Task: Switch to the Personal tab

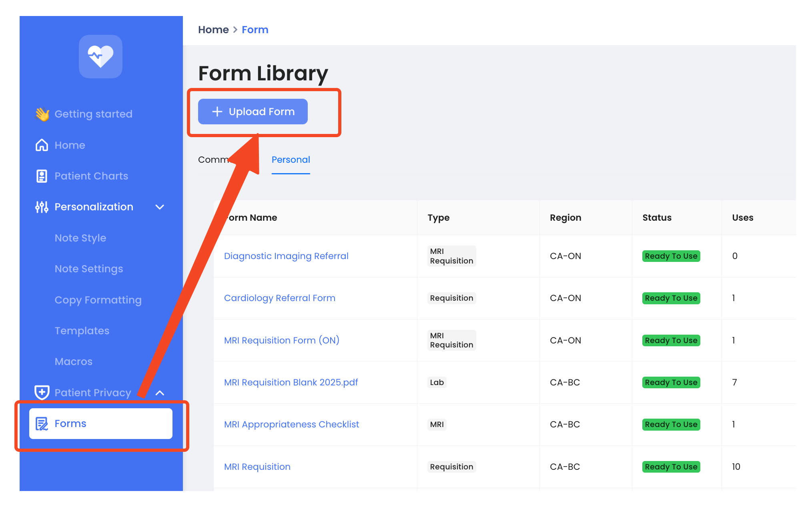Action: (x=291, y=160)
